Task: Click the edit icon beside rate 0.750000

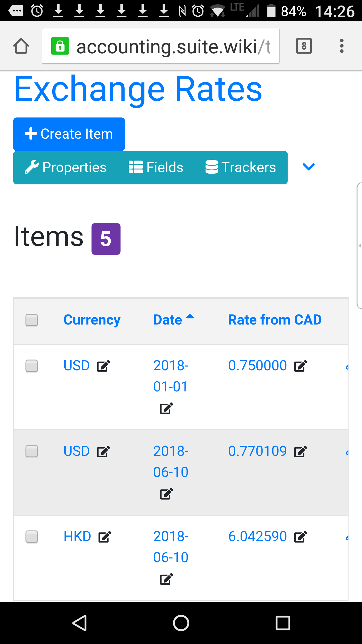Action: pyautogui.click(x=301, y=366)
